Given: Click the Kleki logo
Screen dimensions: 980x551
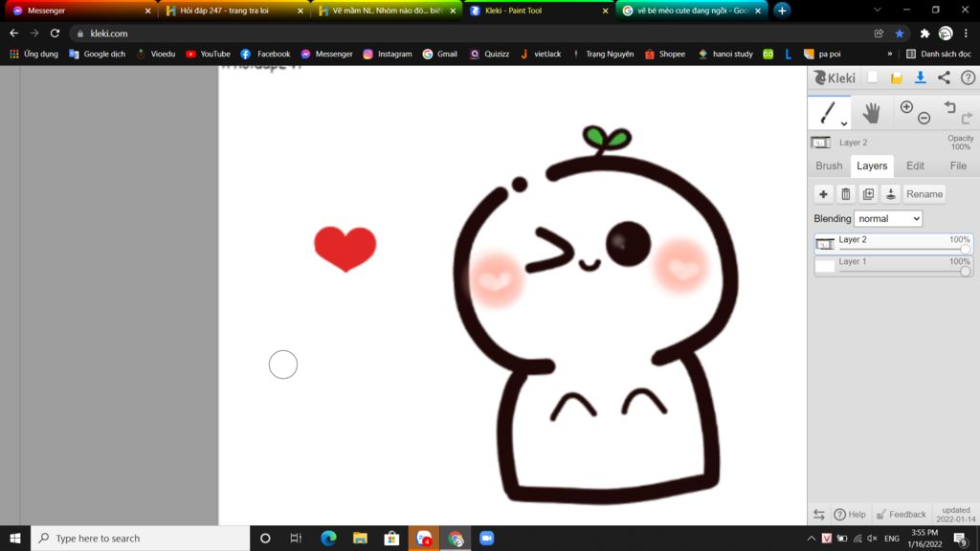Looking at the screenshot, I should [x=835, y=77].
